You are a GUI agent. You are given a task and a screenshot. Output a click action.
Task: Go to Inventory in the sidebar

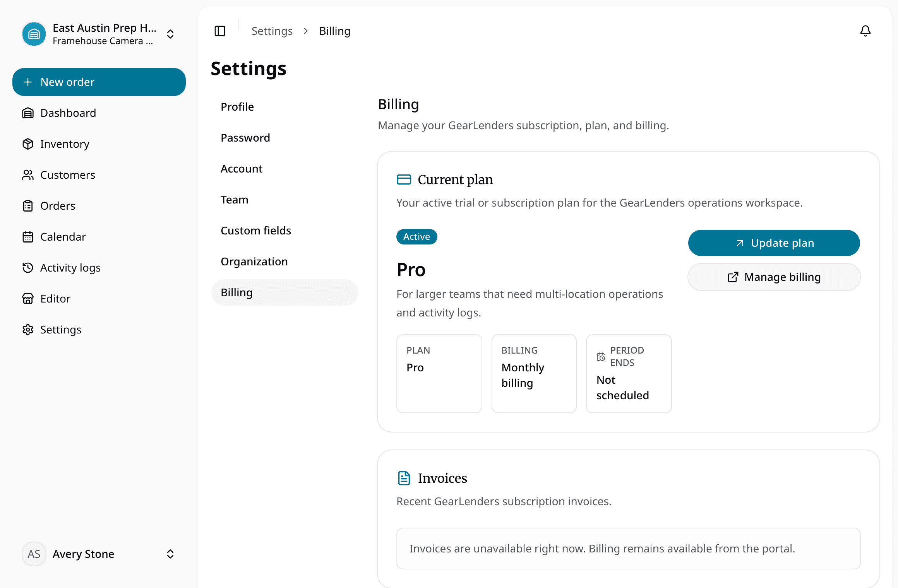point(99,144)
